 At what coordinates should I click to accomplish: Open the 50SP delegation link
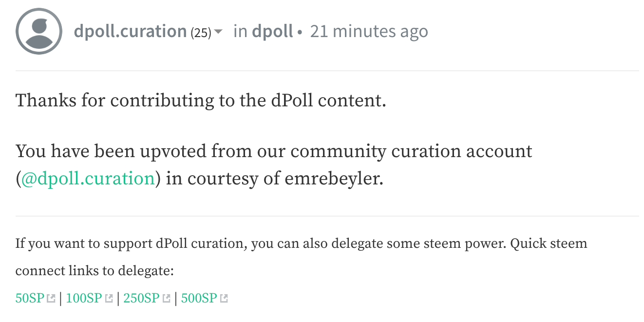coord(30,298)
